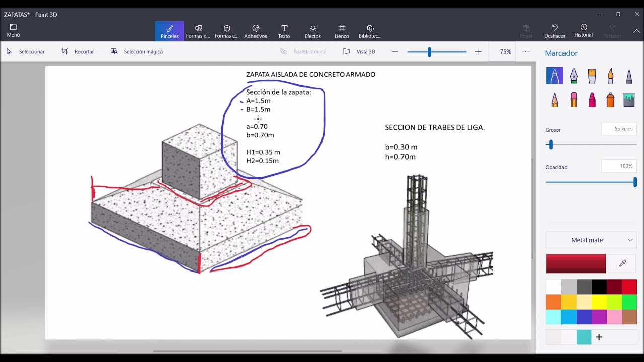Screen dimensions: 644x362
Task: Activate the Recortar crop tool
Action: [x=78, y=52]
